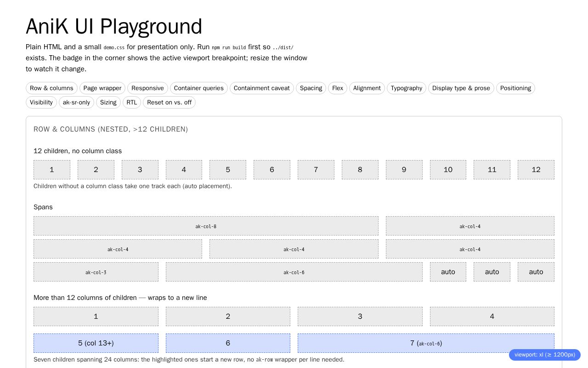Go to the Positioning section

coord(515,88)
